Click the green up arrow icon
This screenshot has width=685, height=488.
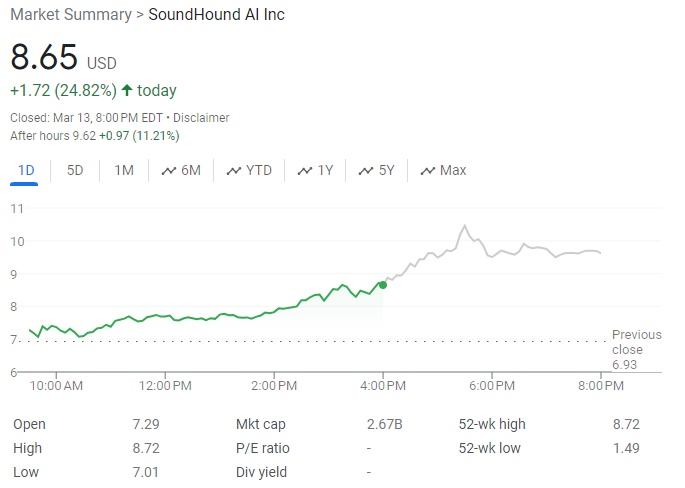[127, 91]
